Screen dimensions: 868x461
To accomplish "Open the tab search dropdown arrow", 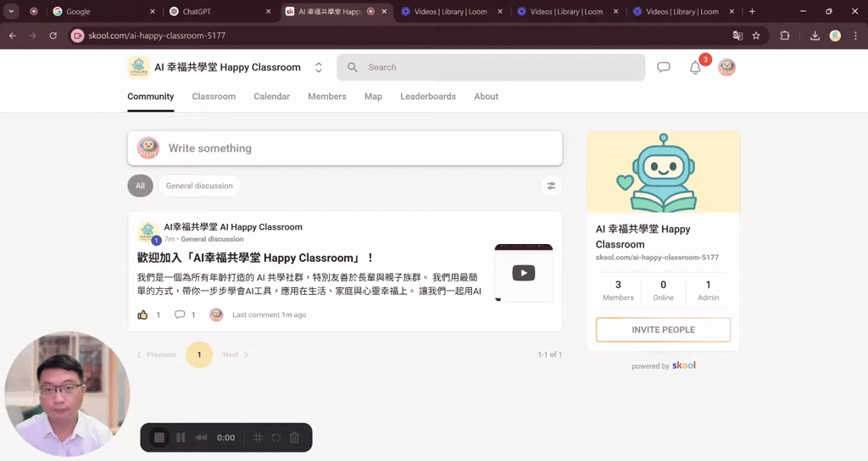I will [11, 11].
